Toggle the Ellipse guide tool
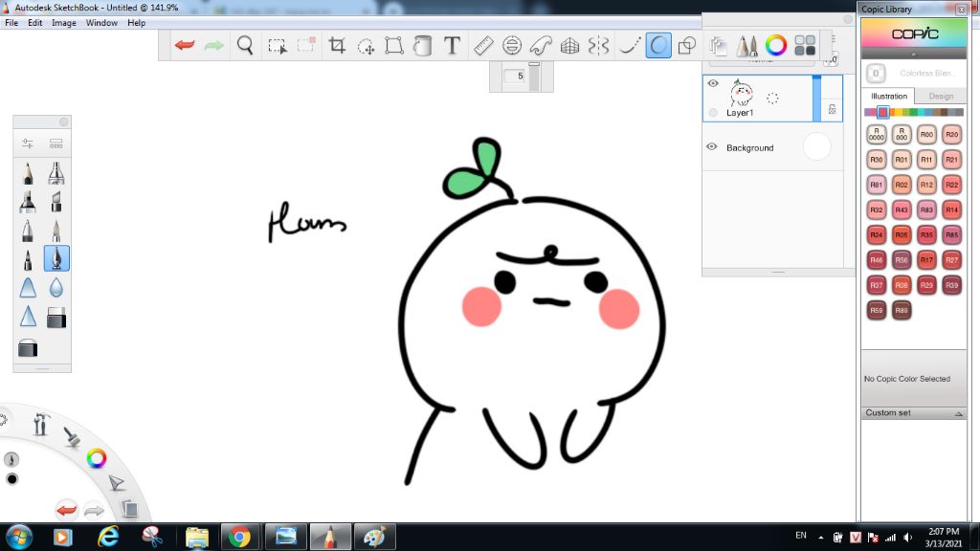This screenshot has height=551, width=980. click(x=512, y=46)
